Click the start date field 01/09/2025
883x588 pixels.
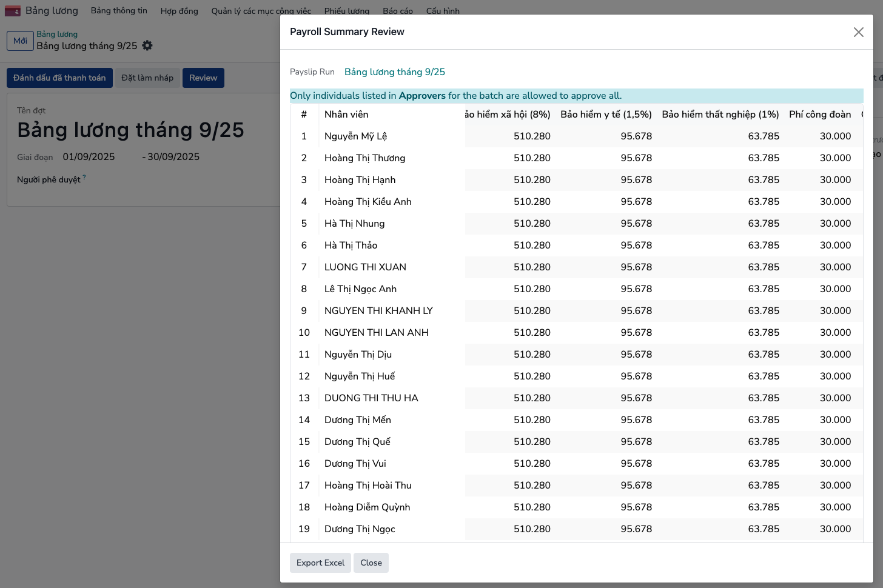click(89, 156)
